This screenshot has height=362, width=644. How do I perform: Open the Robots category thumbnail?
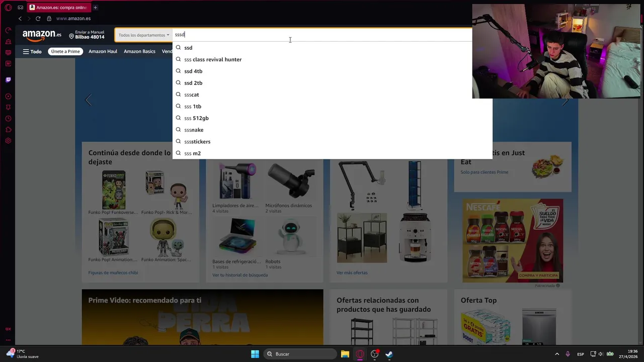[291, 237]
